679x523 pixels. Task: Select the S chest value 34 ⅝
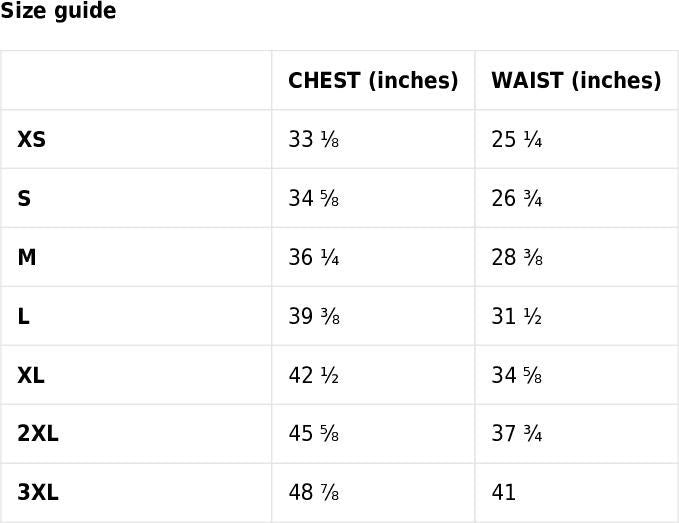click(314, 199)
